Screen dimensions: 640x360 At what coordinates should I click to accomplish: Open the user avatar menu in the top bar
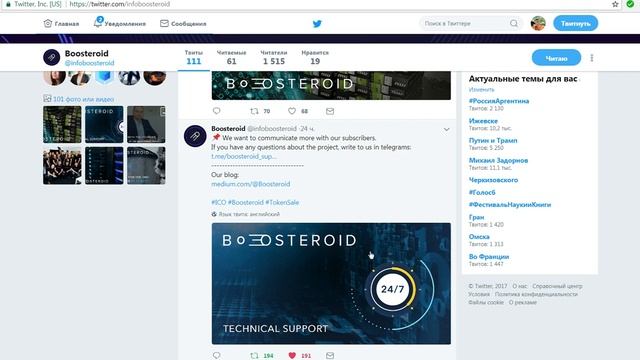tap(538, 24)
